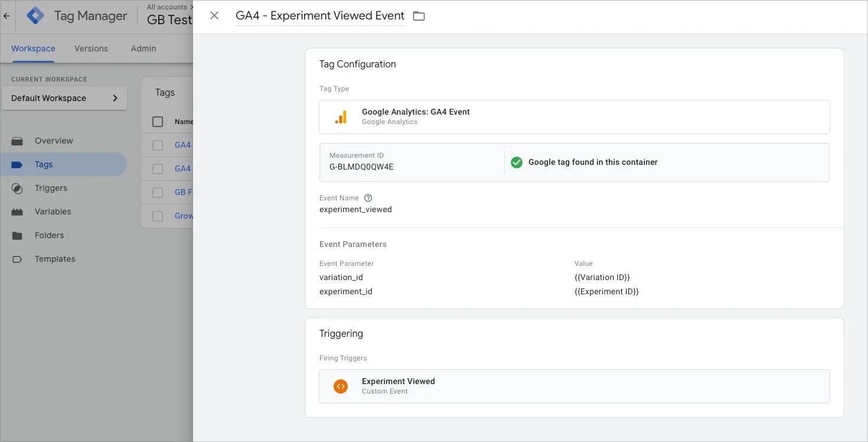Click the {{Experiment ID}} value

coord(607,291)
